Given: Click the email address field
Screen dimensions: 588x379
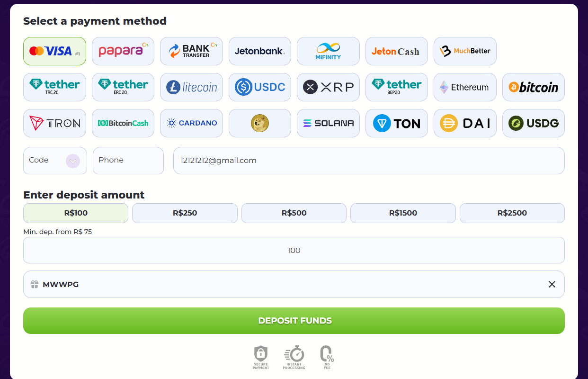Looking at the screenshot, I should 368,161.
